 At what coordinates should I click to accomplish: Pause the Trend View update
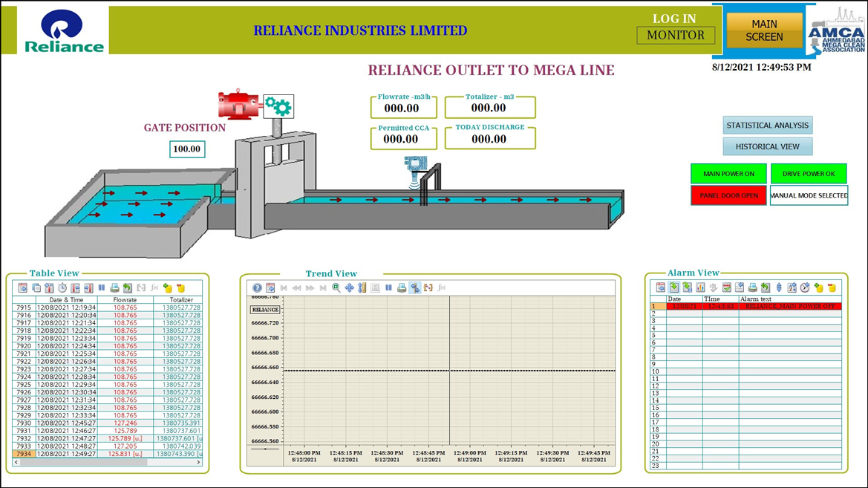(388, 288)
